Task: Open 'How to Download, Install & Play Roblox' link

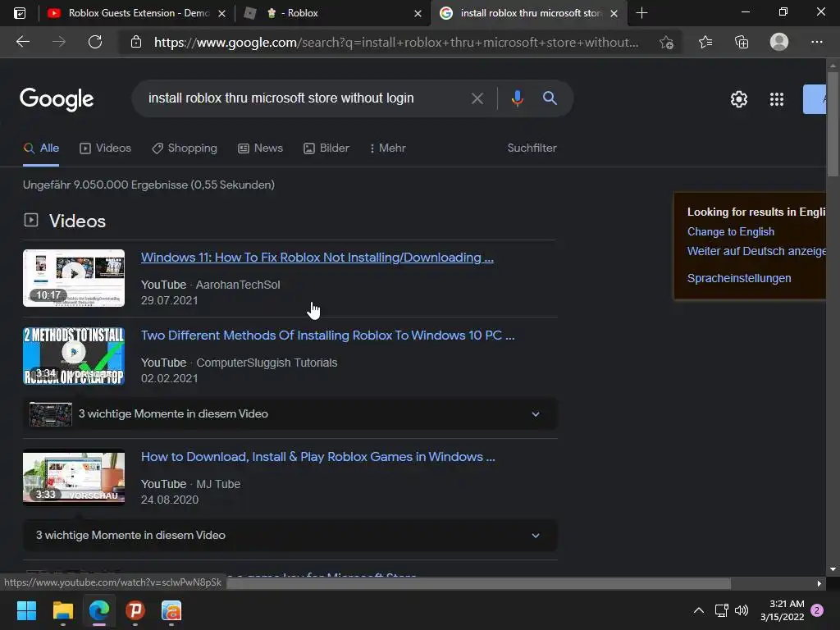Action: (x=317, y=457)
